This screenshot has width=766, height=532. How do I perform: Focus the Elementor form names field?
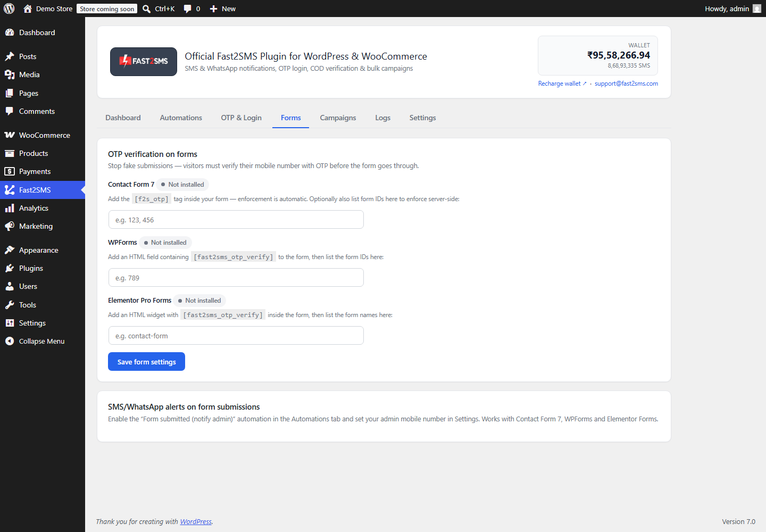click(236, 336)
